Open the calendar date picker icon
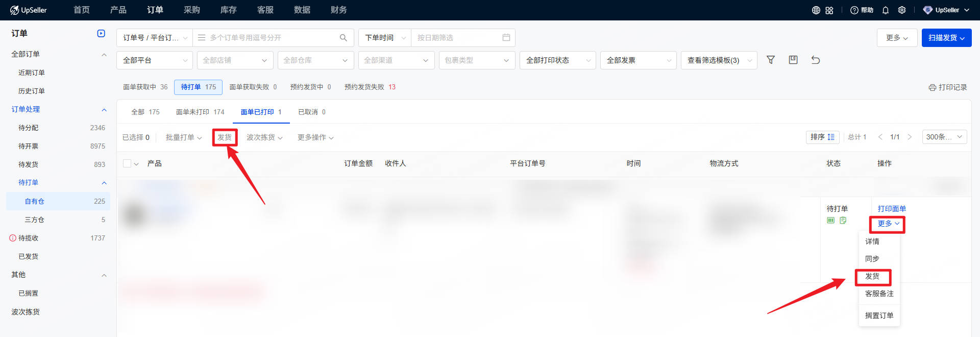Image resolution: width=980 pixels, height=337 pixels. coord(506,38)
